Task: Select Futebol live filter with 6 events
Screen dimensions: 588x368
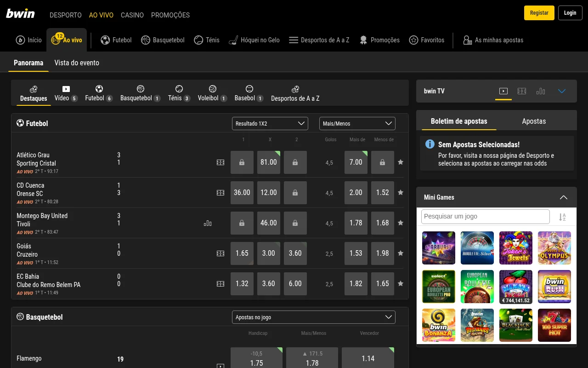Action: tap(99, 93)
